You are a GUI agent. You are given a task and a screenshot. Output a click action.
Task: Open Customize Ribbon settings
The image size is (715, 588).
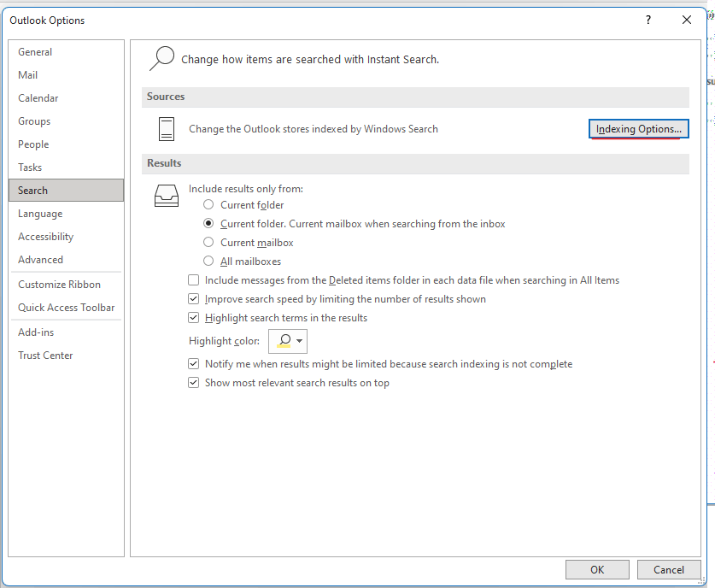pos(66,285)
